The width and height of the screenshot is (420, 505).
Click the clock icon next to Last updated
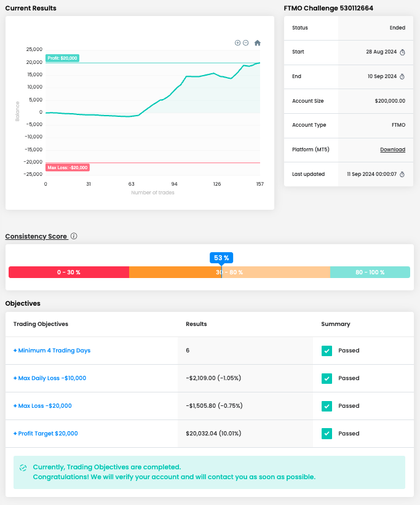point(402,175)
